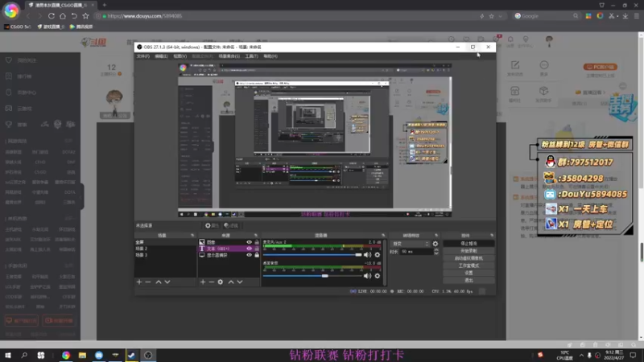Remove the selected scene with the minus icon
This screenshot has width=644, height=362.
[x=148, y=282]
